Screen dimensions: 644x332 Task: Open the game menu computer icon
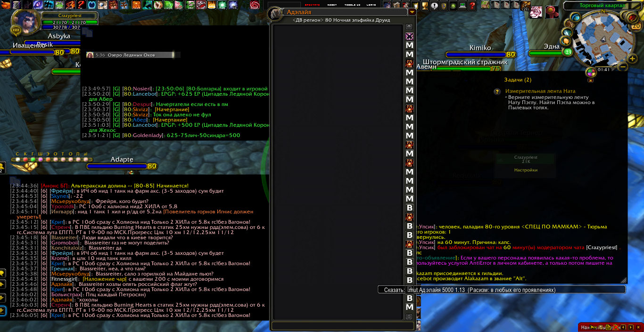[x=462, y=5]
